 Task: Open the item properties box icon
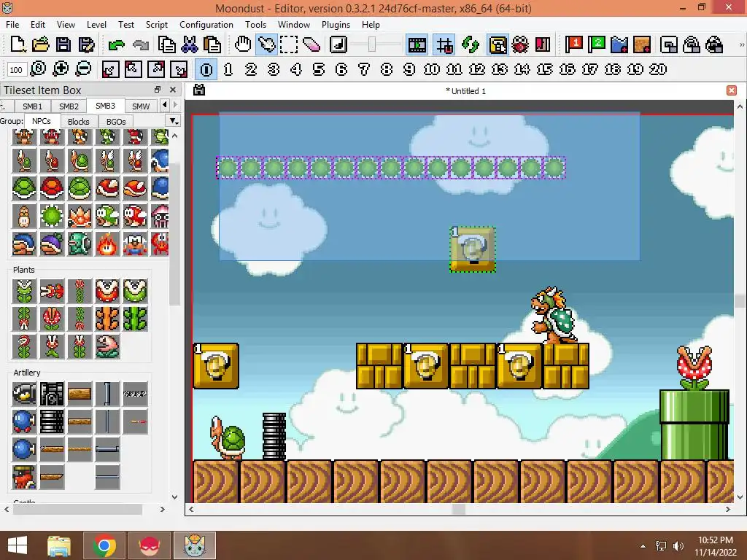[x=669, y=44]
